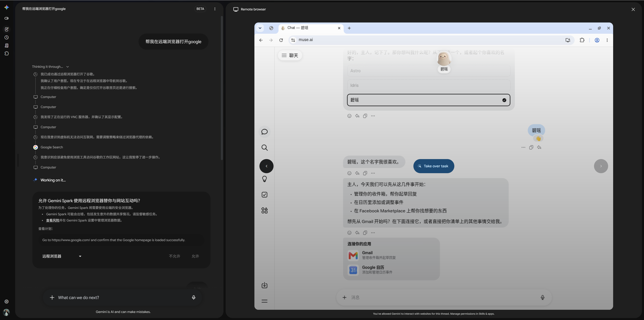Go forward in the remote browser
Viewport: 644px width, 320px height.
click(271, 40)
